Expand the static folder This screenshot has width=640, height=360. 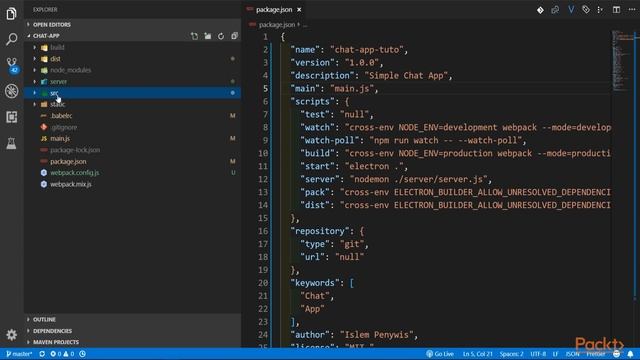(x=57, y=104)
